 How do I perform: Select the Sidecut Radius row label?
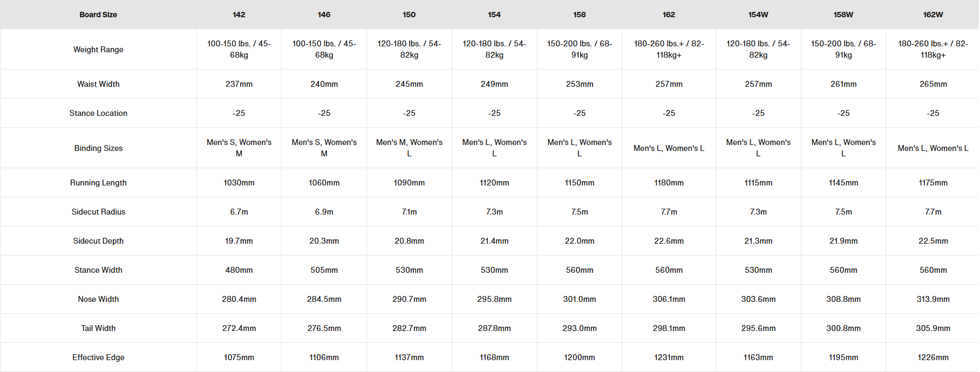point(98,212)
